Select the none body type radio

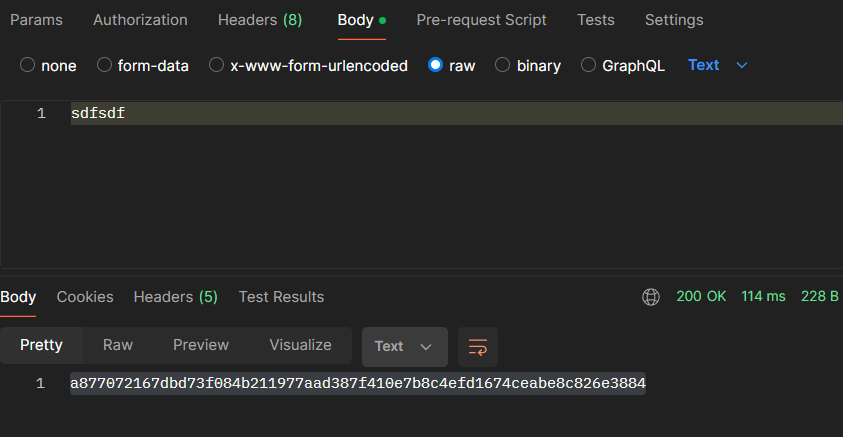[28, 65]
